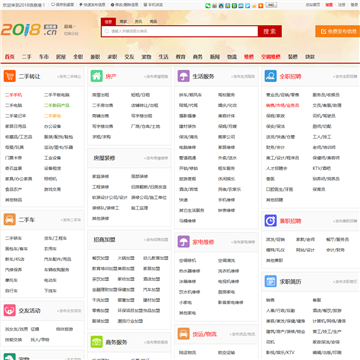Open 生活 in the navigation bar
The image size is (360, 360).
click(163, 57)
